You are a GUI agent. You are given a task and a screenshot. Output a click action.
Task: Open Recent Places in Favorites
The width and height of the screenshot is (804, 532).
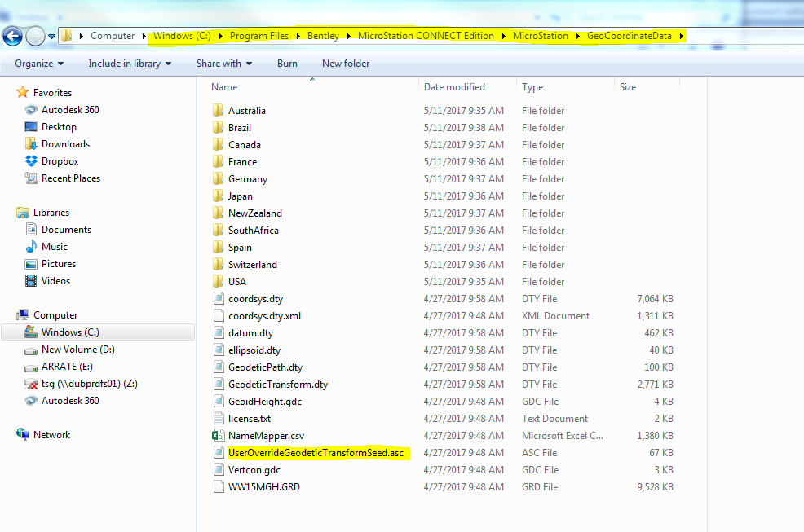pyautogui.click(x=62, y=178)
